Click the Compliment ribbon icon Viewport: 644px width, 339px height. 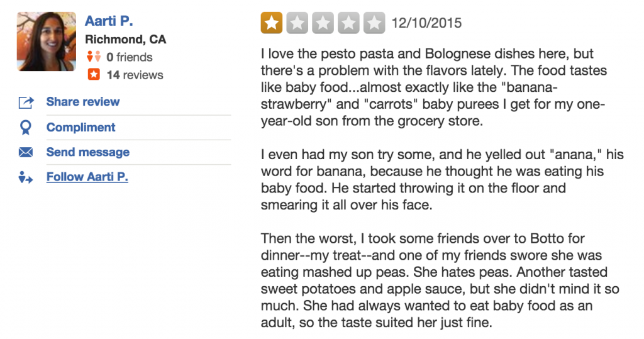26,128
